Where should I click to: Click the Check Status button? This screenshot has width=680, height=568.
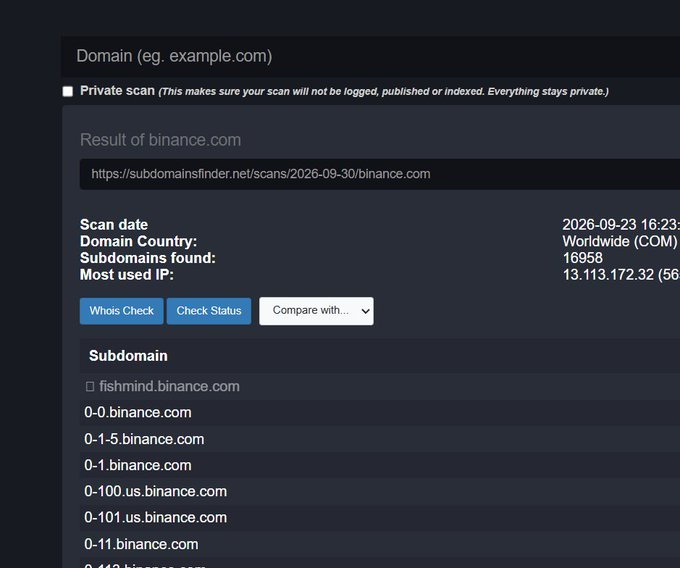209,311
